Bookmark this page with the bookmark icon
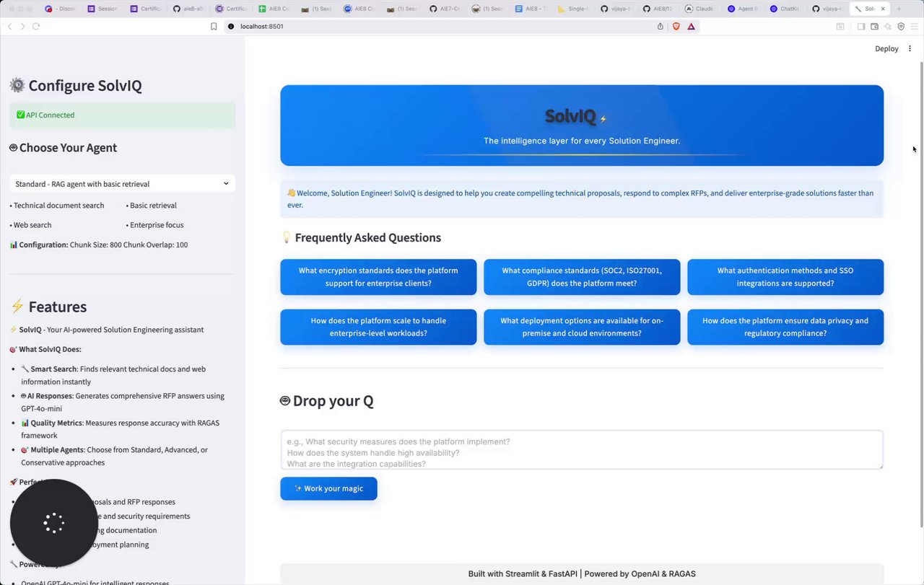924x585 pixels. coord(214,26)
